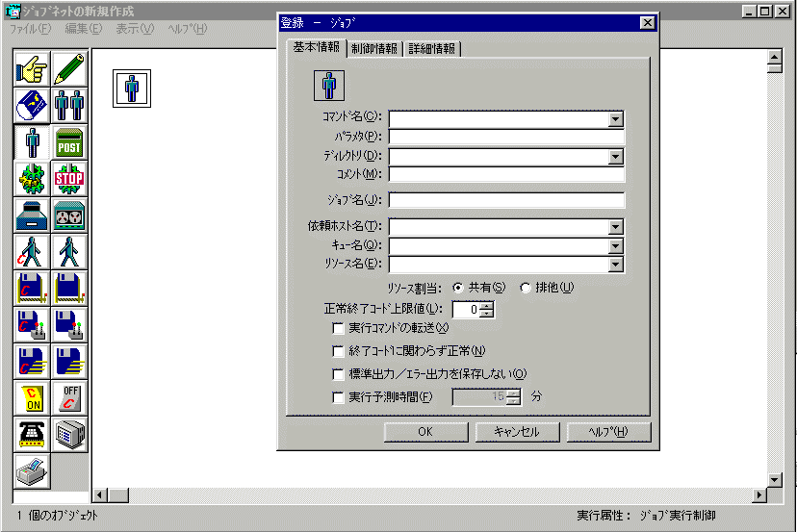Select the job object placed on canvas
The width and height of the screenshot is (797, 532).
pyautogui.click(x=132, y=89)
